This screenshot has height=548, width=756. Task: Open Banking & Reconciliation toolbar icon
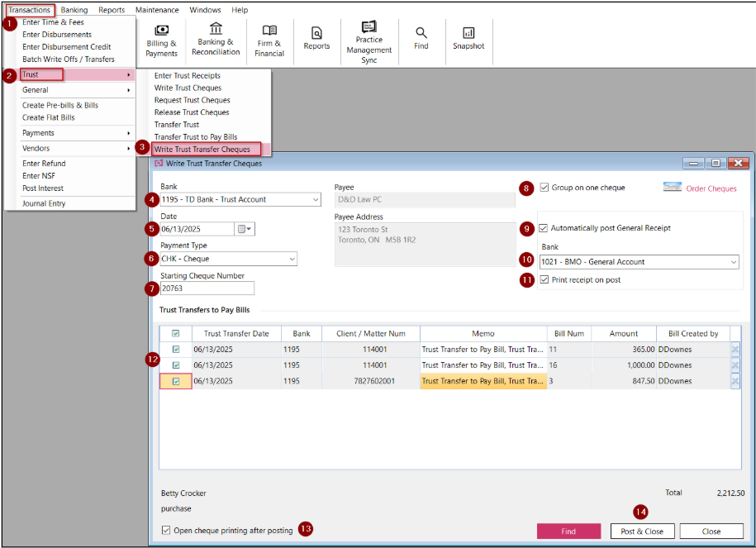tap(216, 40)
